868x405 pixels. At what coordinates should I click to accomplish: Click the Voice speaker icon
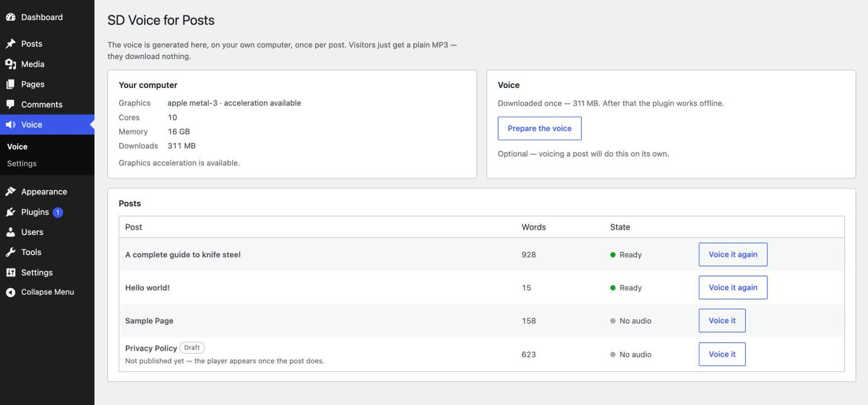[x=10, y=125]
